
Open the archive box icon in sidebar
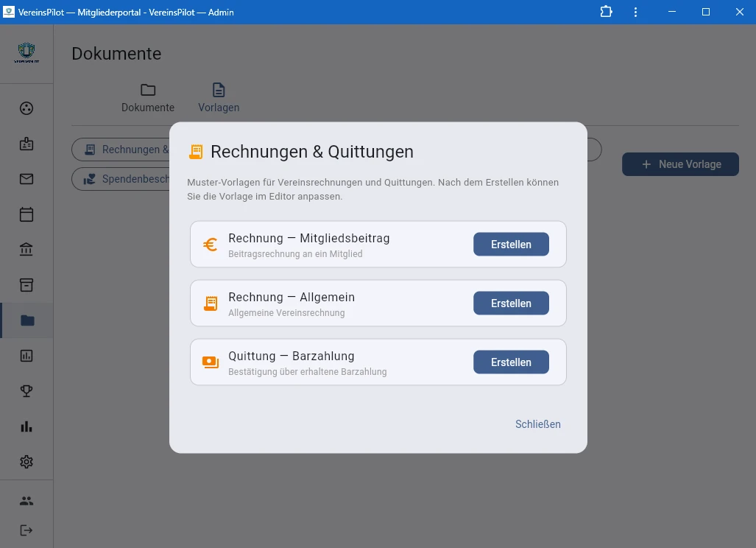tap(27, 285)
